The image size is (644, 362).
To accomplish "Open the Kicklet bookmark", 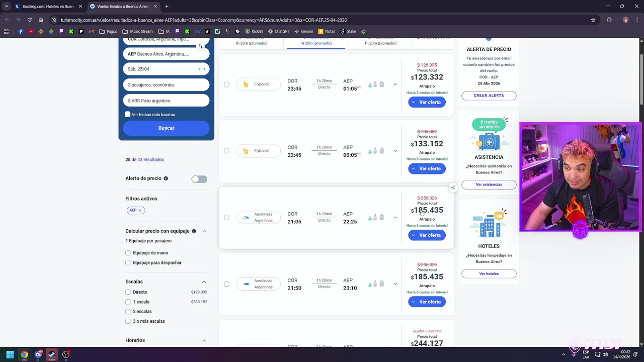I will (254, 31).
